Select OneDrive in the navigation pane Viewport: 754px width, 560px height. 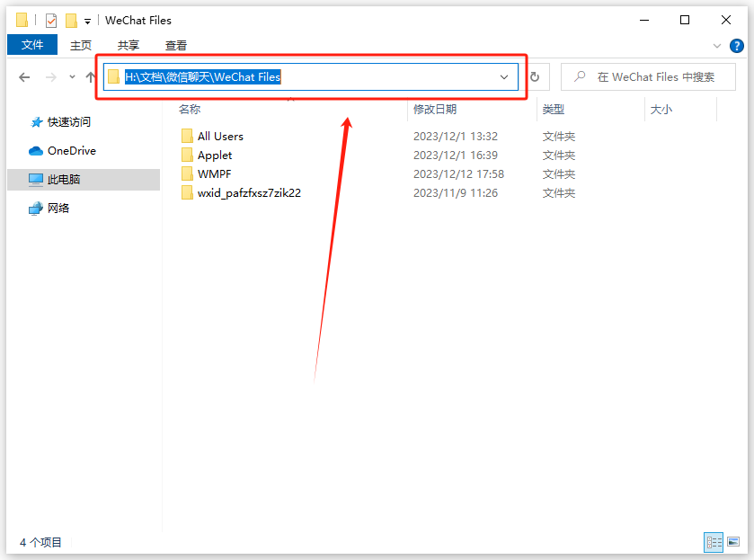pyautogui.click(x=72, y=151)
